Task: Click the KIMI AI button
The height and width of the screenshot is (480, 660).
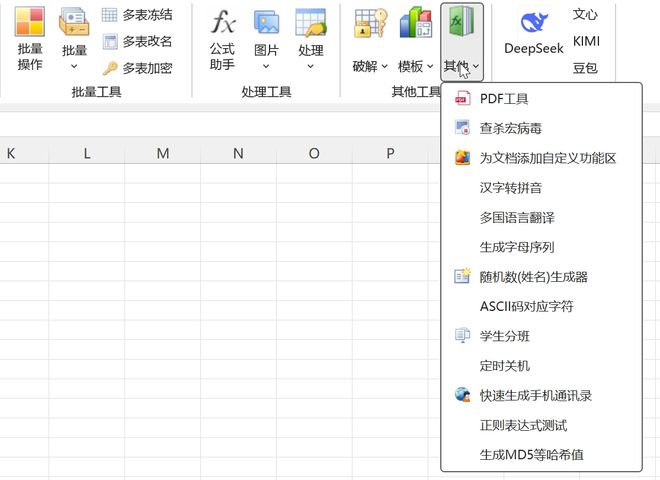Action: 586,41
